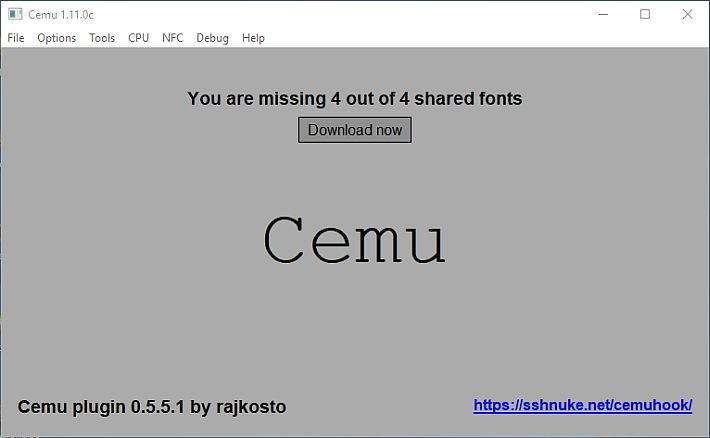Open the NFC menu
Image resolution: width=710 pixels, height=438 pixels.
click(173, 38)
